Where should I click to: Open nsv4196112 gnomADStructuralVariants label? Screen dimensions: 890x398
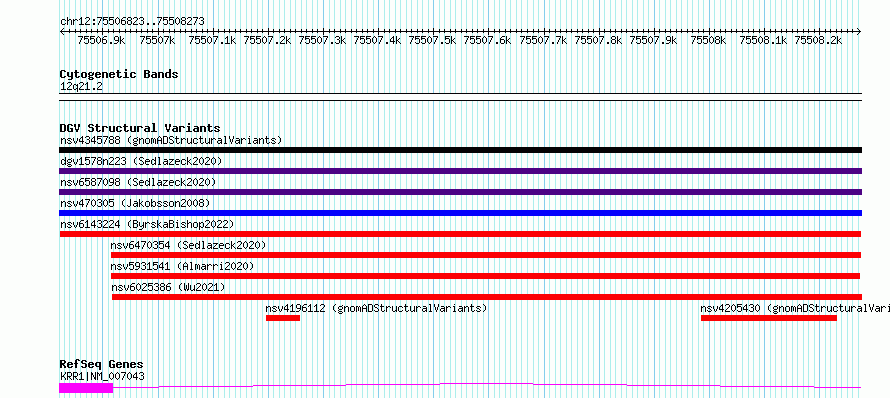377,308
